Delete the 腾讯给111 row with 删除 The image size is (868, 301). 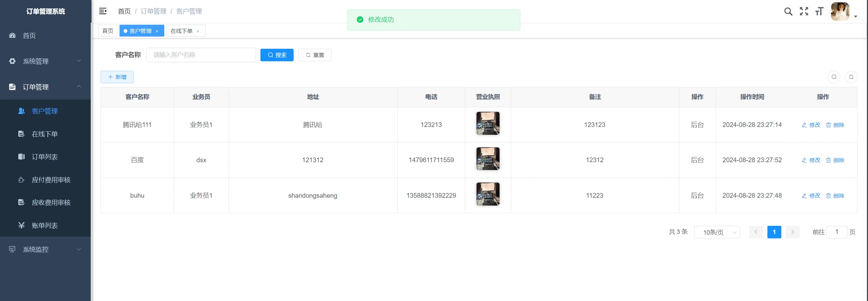pos(835,125)
